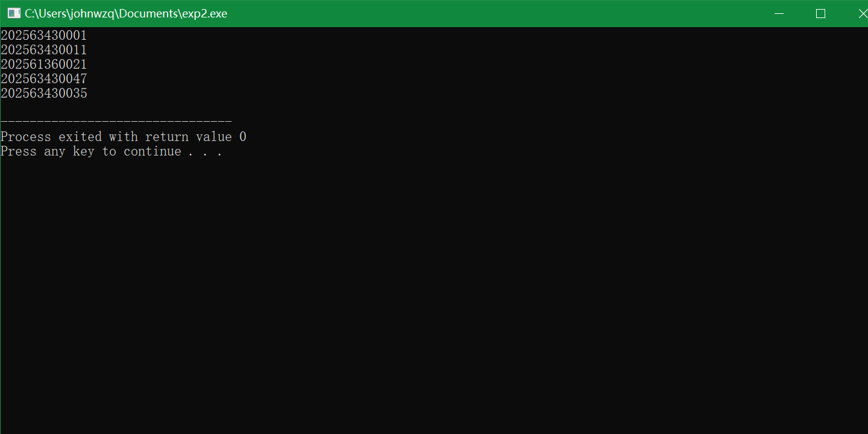Screen dimensions: 868x434
Task: Select the number 202563430047
Action: 43,78
